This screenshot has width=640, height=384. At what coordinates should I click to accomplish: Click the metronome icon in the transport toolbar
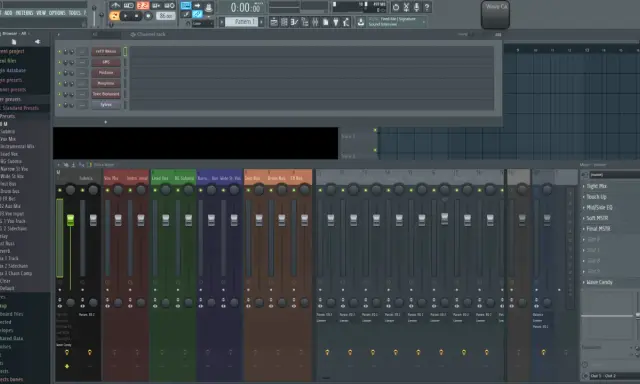(116, 6)
